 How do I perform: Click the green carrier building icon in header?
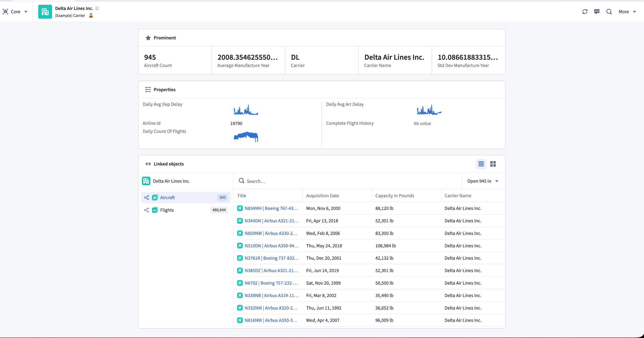[x=45, y=12]
